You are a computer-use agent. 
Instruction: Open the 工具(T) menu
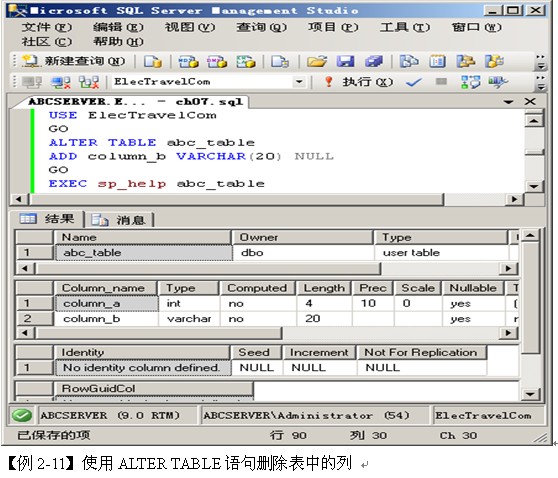405,27
